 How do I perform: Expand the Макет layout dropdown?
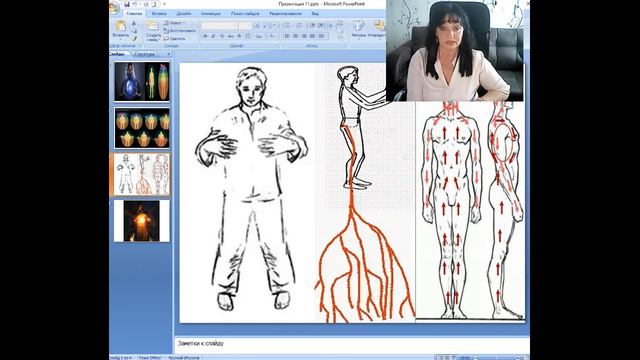(x=175, y=23)
